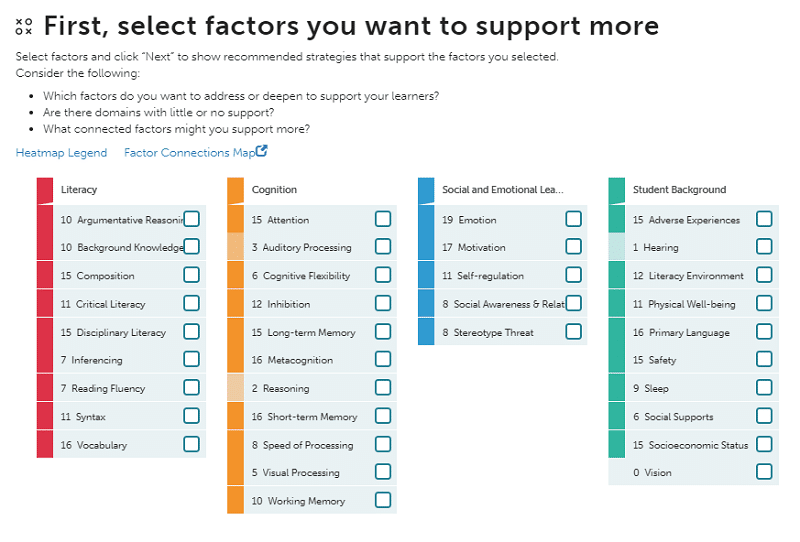
Task: Toggle the Sleep factor checkbox
Action: [764, 388]
